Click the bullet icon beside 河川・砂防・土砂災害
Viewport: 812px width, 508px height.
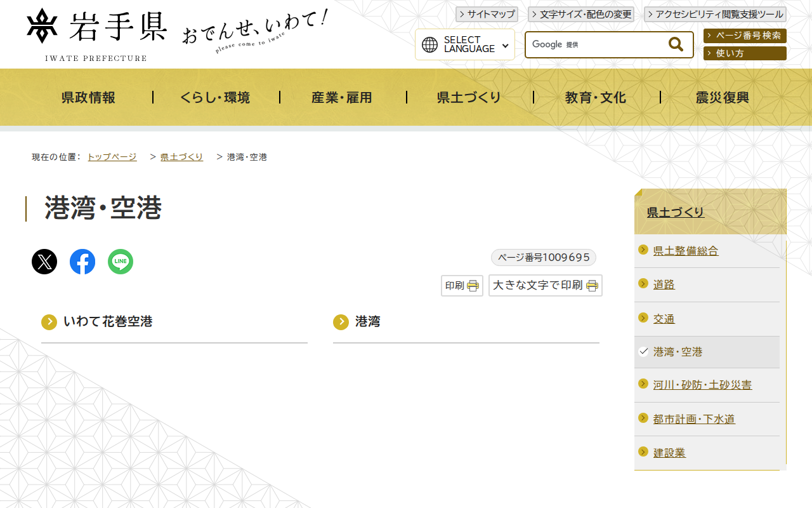coord(643,384)
